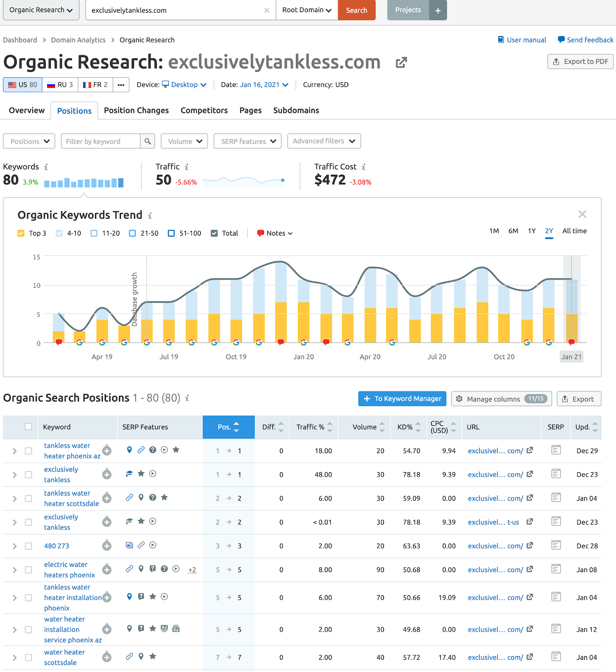Open the Advanced filters dropdown
616x672 pixels.
(x=324, y=141)
